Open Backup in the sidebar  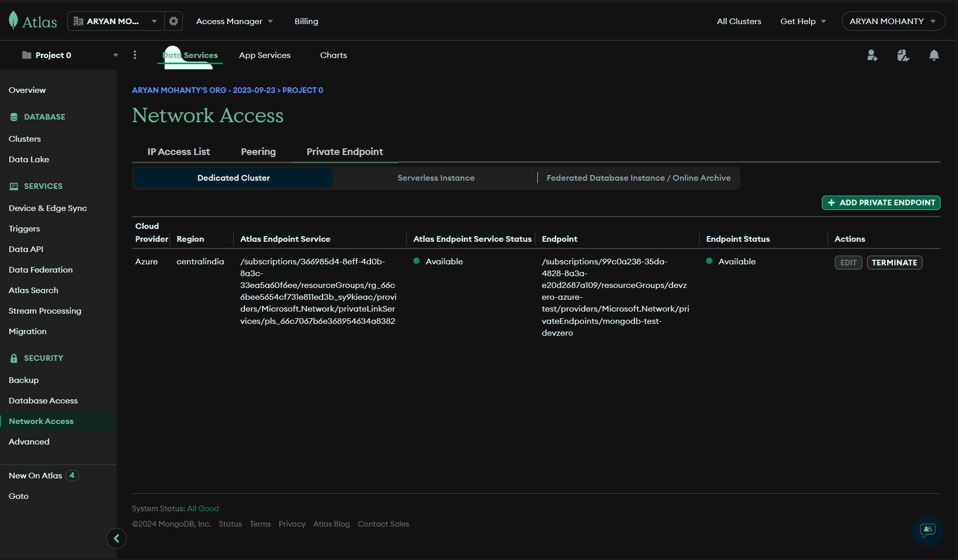coord(24,380)
